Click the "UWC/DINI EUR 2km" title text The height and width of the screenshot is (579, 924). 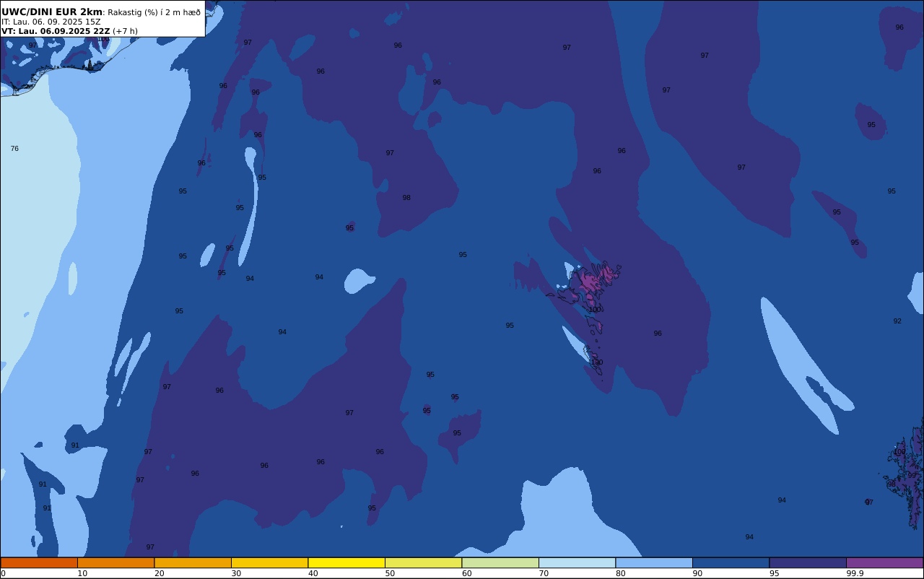click(x=52, y=12)
